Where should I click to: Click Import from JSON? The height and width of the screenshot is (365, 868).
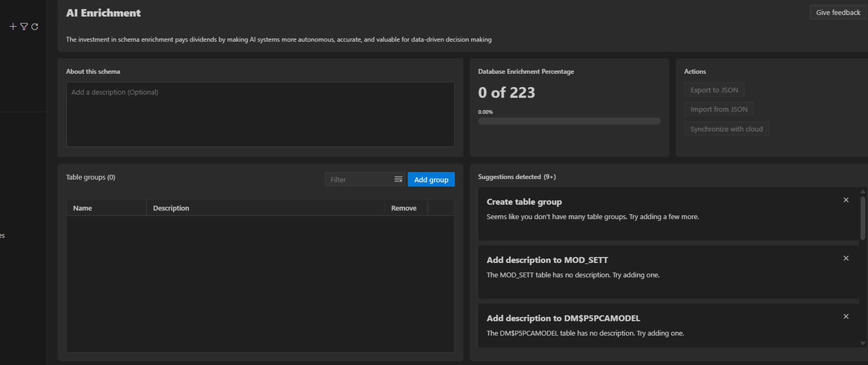pyautogui.click(x=719, y=109)
